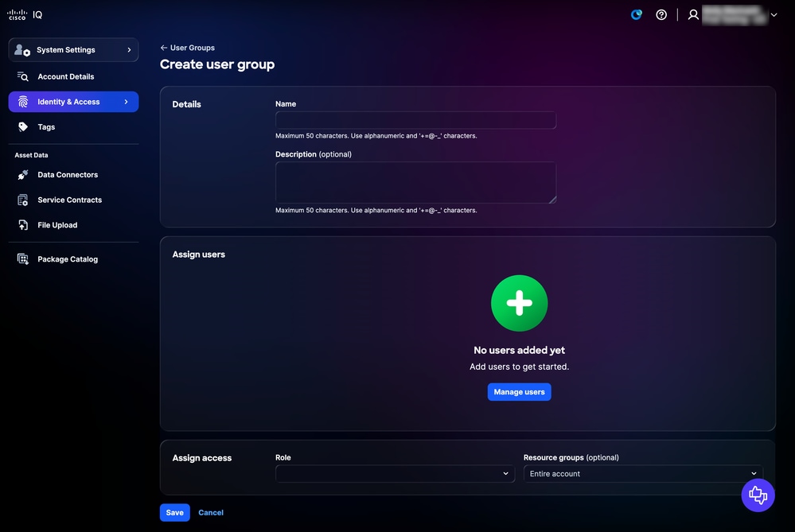The image size is (795, 532).
Task: Expand the user account chevron
Action: click(774, 14)
